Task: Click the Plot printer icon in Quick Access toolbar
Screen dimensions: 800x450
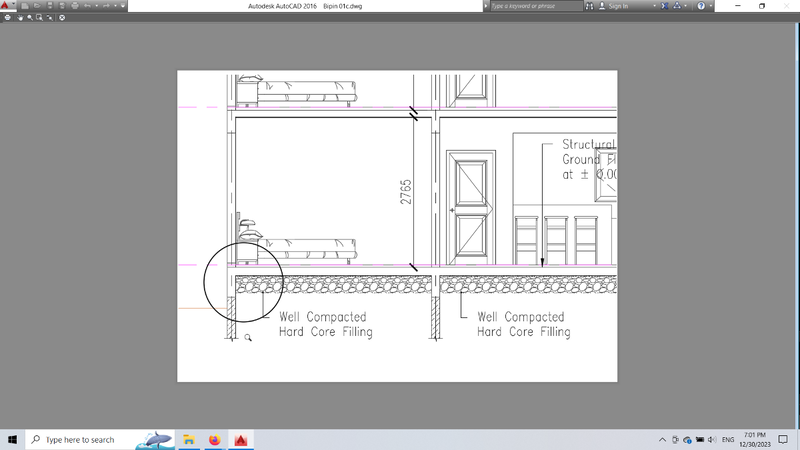Action: [75, 6]
